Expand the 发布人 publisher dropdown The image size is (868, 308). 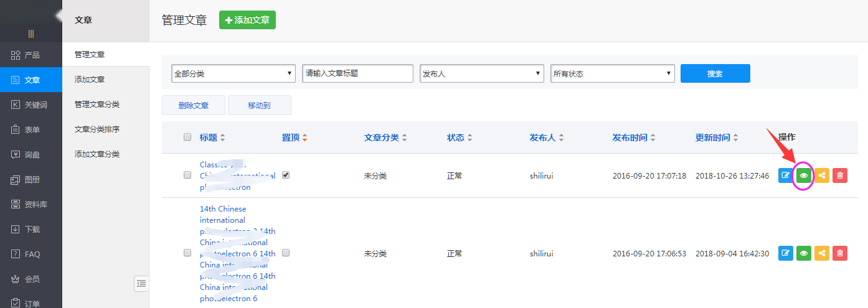coord(482,73)
